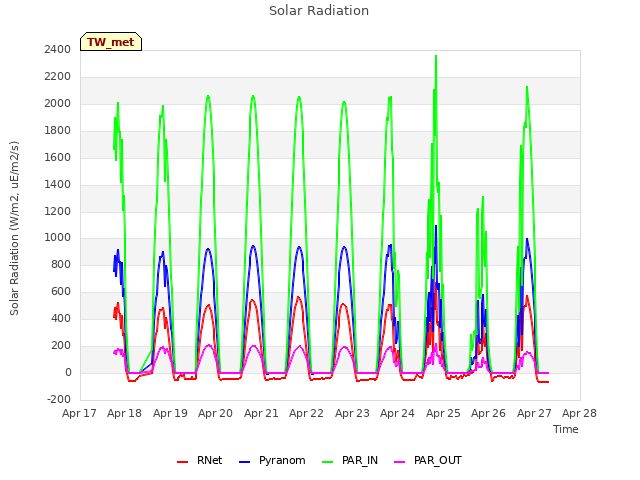
Task: Click the Apr 17 x-axis label
Action: [79, 413]
